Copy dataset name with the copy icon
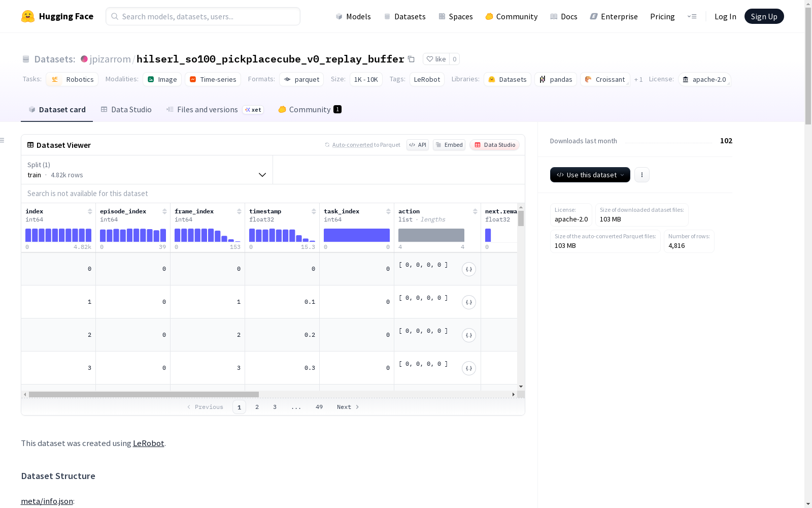The image size is (812, 508). click(411, 59)
